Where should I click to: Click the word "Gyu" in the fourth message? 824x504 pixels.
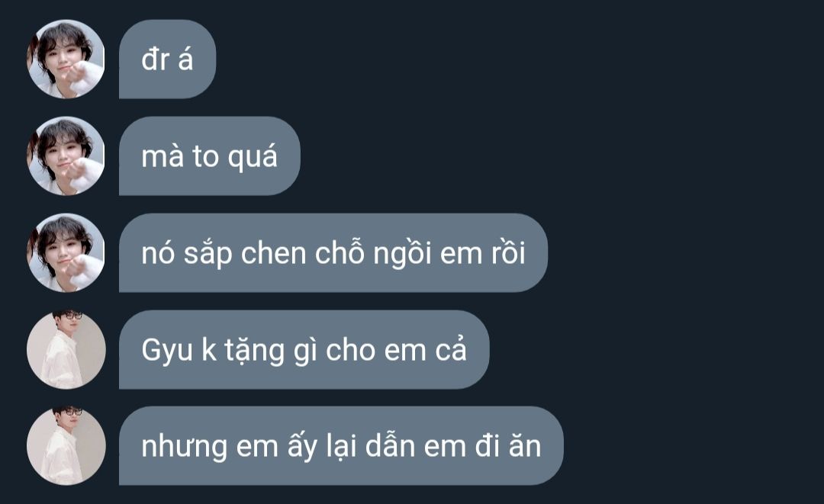pyautogui.click(x=167, y=351)
